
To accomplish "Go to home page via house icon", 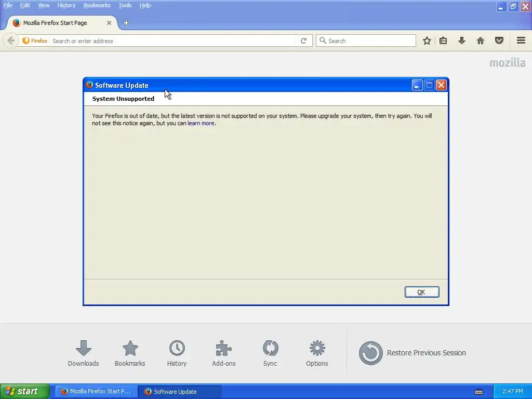I will [x=481, y=41].
